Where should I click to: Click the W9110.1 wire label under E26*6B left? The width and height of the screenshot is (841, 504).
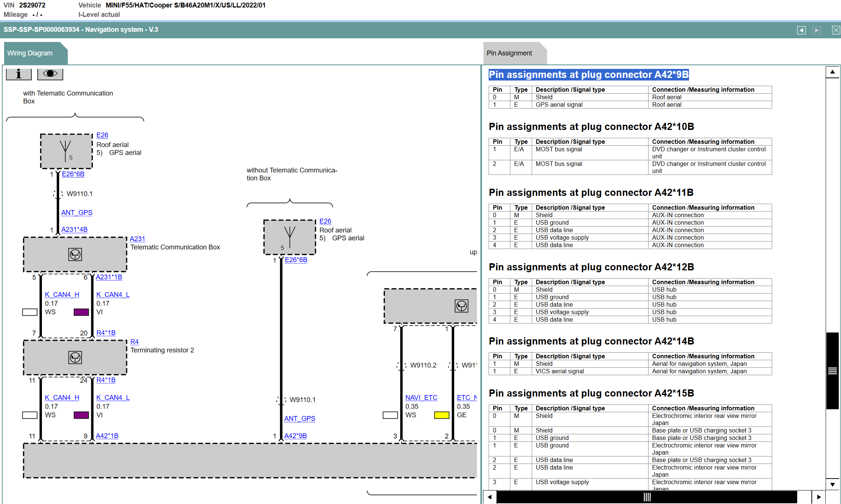click(79, 194)
